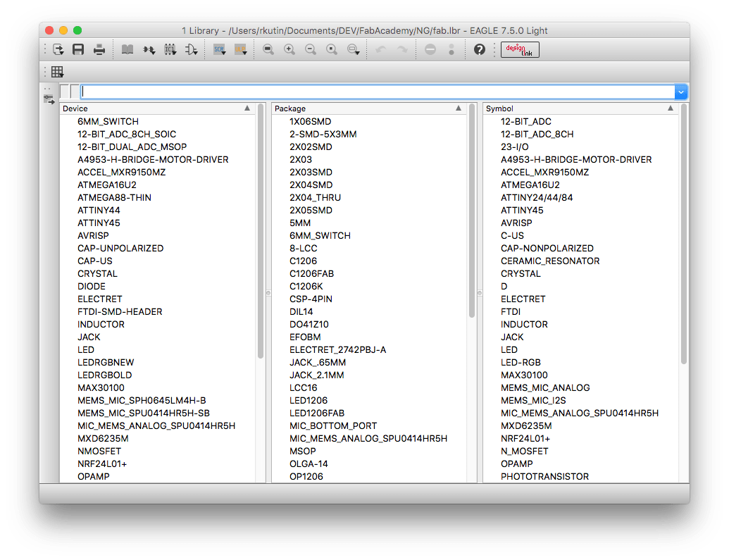
Task: Select device NMOSFET
Action: click(99, 451)
